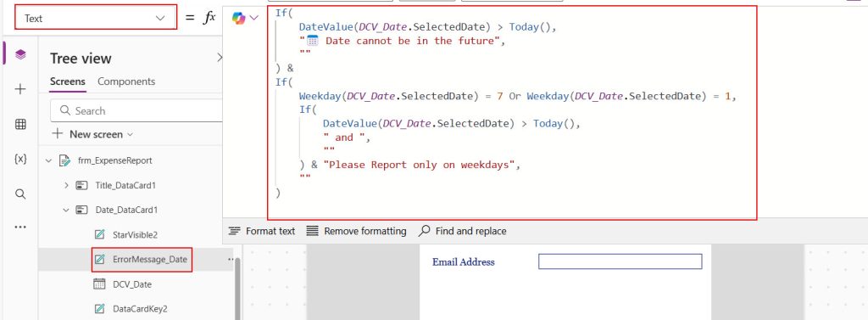The height and width of the screenshot is (320, 868).
Task: Click the Tree view scrollbar
Action: click(238, 289)
